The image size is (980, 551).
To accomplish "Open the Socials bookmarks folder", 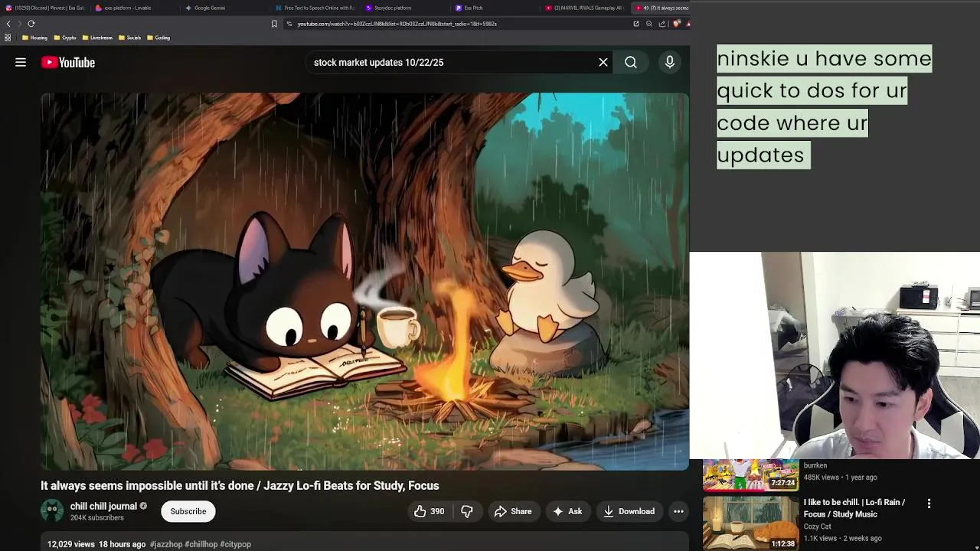I will (x=130, y=37).
